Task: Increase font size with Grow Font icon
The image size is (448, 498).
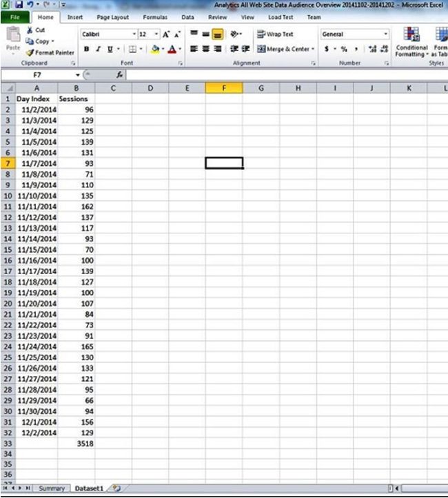Action: click(x=166, y=34)
